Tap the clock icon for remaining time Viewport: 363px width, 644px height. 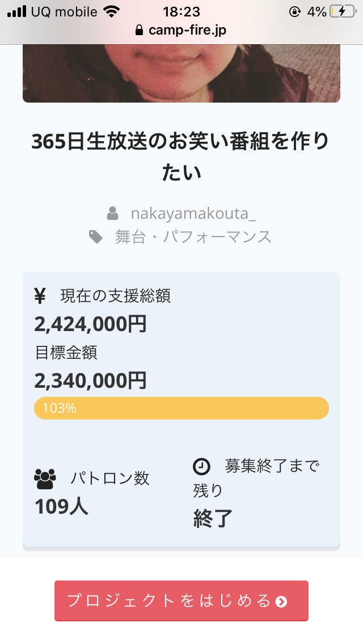pos(201,467)
